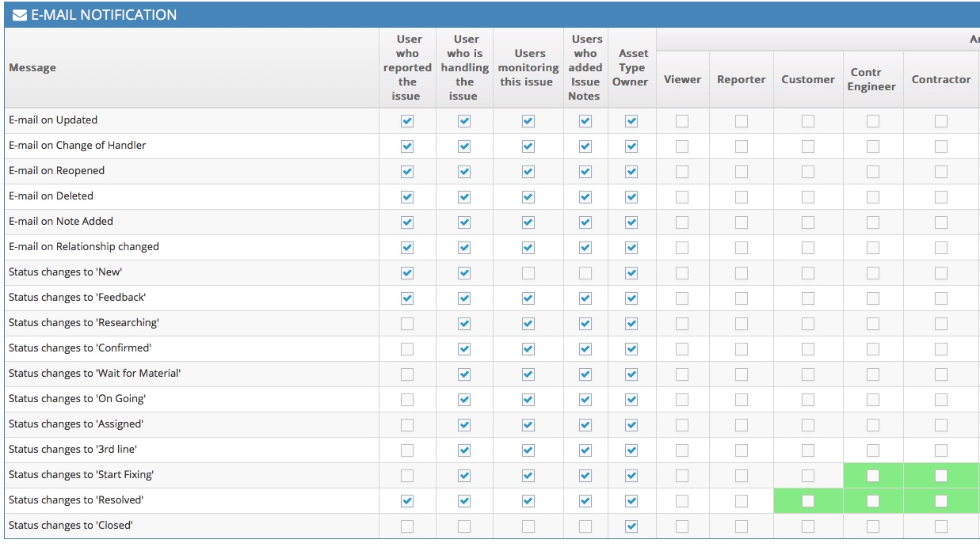Select the 'Customer' column header
The height and width of the screenshot is (547, 980).
(x=807, y=79)
